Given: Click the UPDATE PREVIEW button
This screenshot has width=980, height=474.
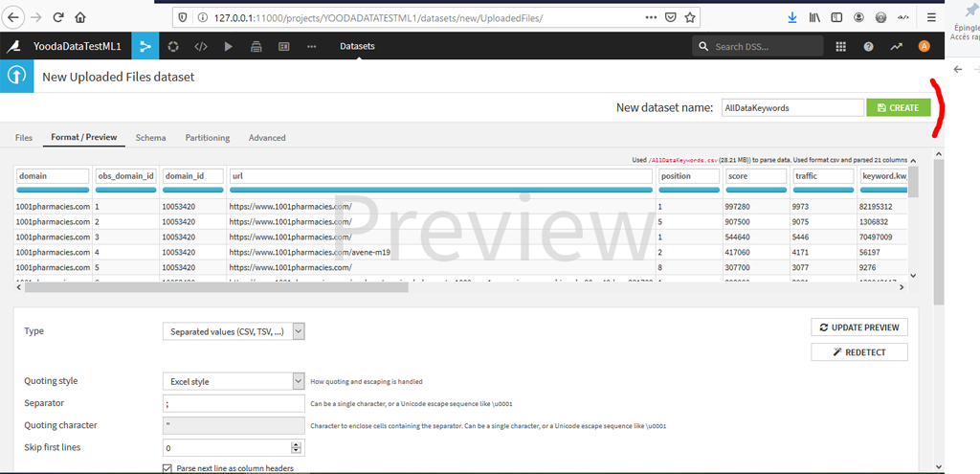Looking at the screenshot, I should click(859, 327).
